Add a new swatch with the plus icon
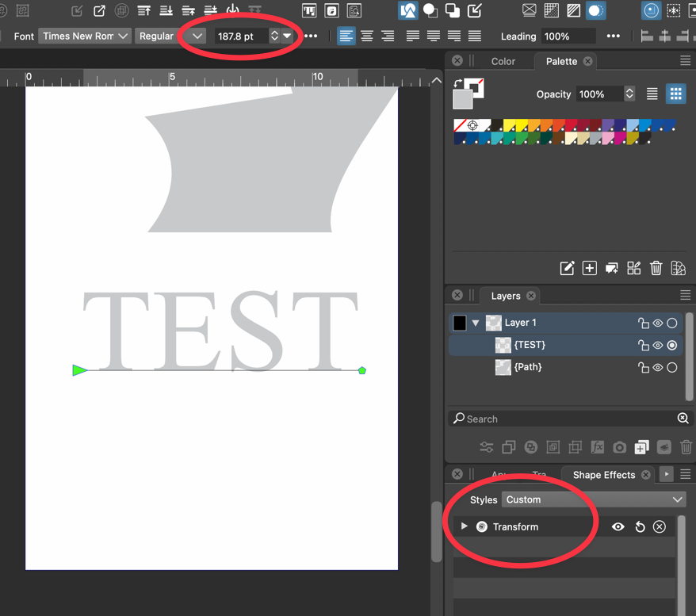 tap(589, 268)
